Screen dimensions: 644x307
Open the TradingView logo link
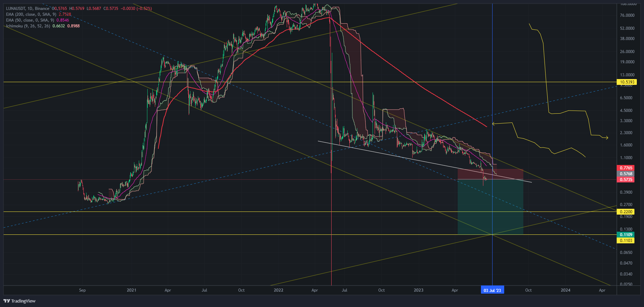click(19, 301)
